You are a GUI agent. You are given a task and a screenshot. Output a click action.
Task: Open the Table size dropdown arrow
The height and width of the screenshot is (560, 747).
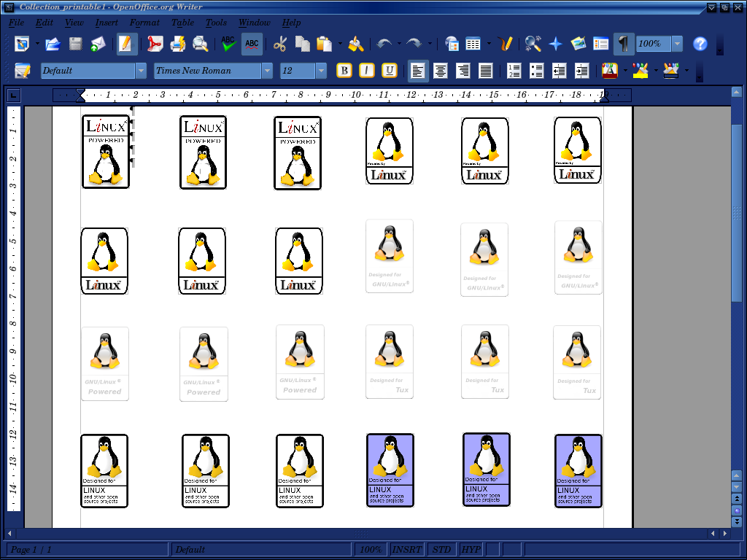click(x=489, y=44)
